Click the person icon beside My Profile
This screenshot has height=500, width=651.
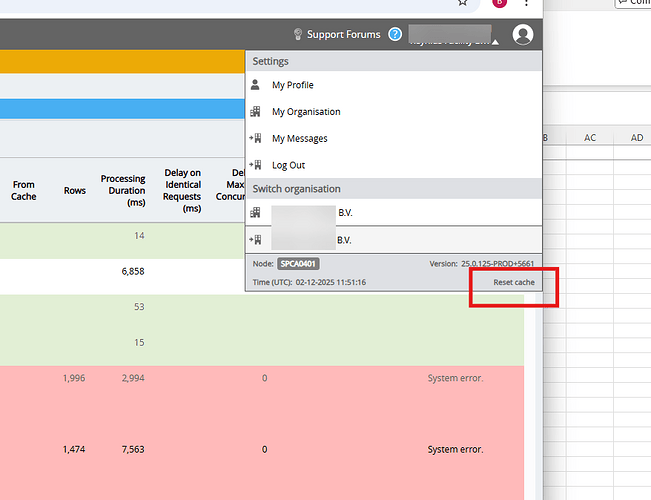click(255, 85)
